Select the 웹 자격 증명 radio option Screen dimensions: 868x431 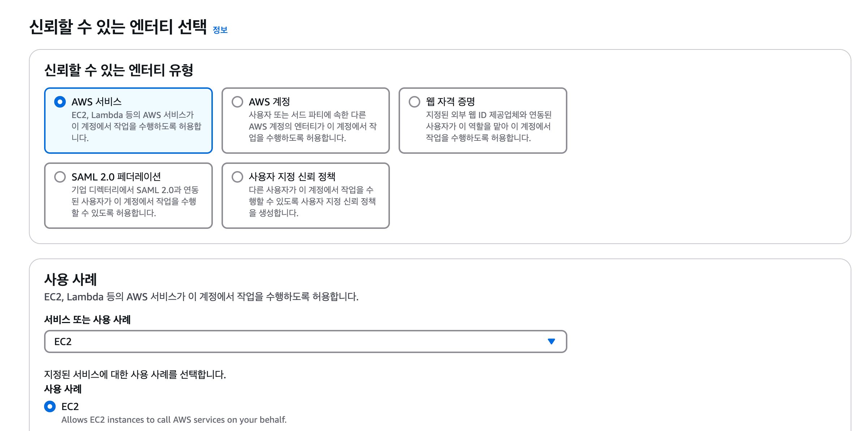[414, 102]
